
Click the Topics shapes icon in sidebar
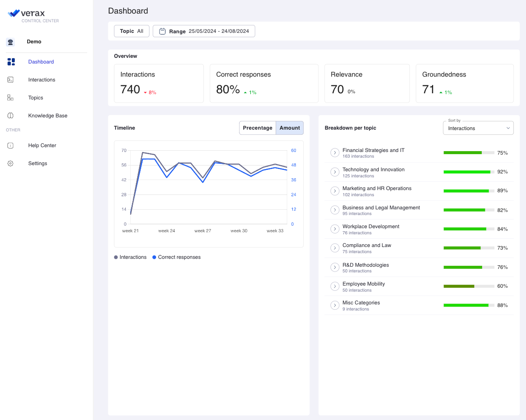click(11, 98)
